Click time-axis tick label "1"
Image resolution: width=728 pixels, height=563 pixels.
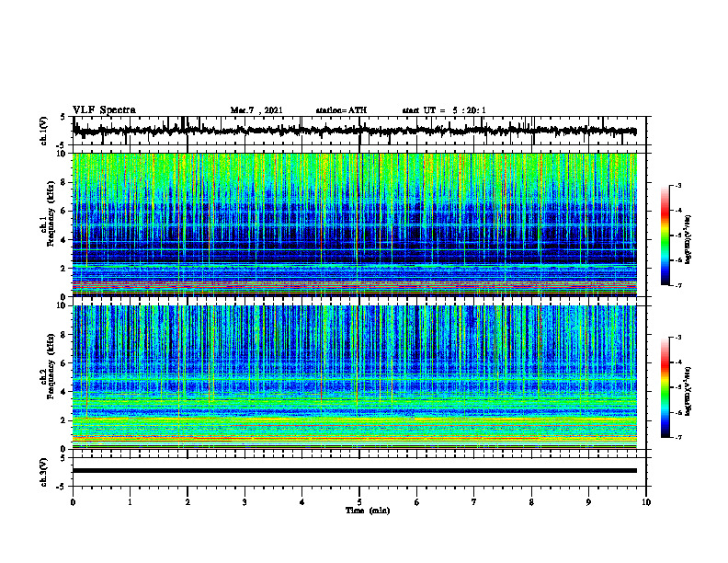click(130, 502)
